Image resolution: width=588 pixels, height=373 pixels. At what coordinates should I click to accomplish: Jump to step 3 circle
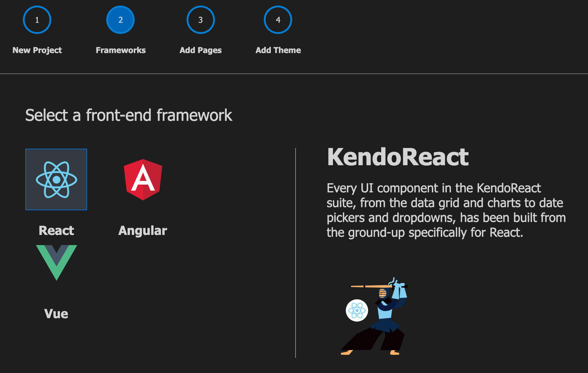click(x=201, y=20)
